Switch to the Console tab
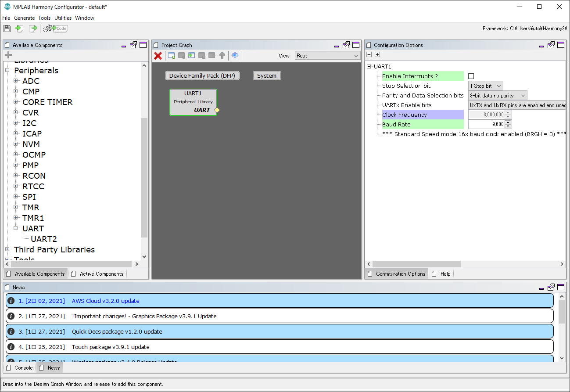The width and height of the screenshot is (570, 392). (x=20, y=368)
